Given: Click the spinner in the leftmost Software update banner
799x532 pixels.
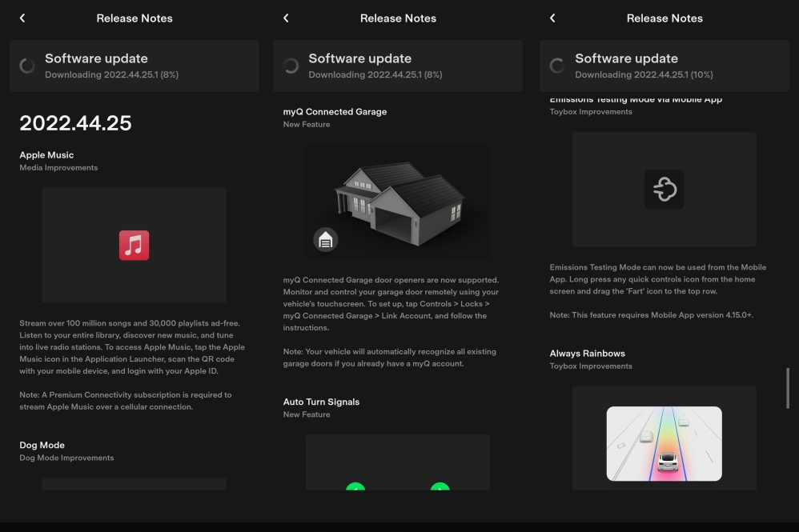Looking at the screenshot, I should 27,66.
